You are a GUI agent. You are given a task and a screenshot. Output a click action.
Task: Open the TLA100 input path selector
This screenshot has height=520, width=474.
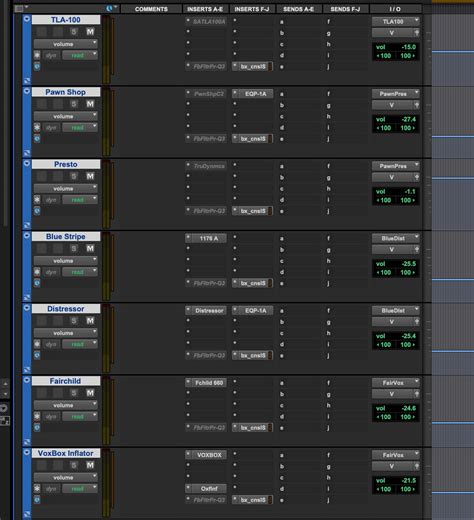coord(396,22)
